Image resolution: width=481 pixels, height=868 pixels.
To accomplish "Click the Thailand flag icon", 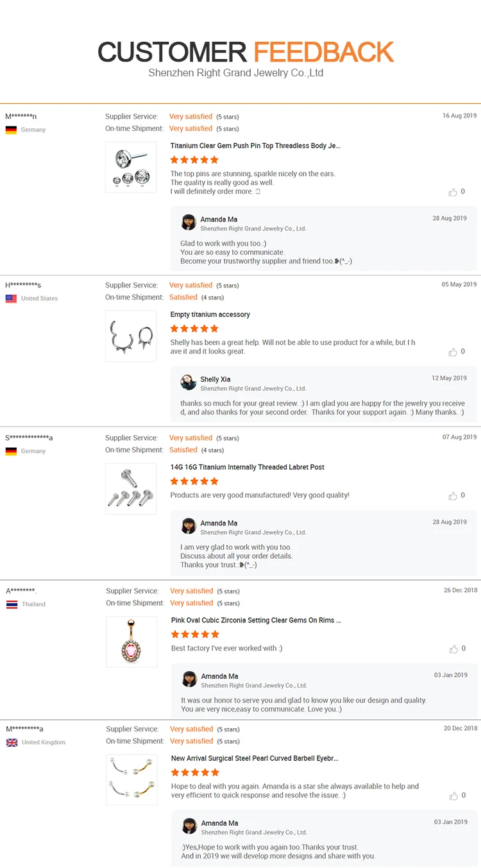I will point(12,604).
